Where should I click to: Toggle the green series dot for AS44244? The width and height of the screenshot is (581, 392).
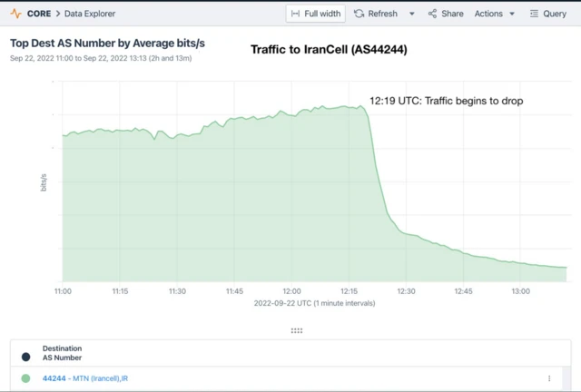click(25, 377)
